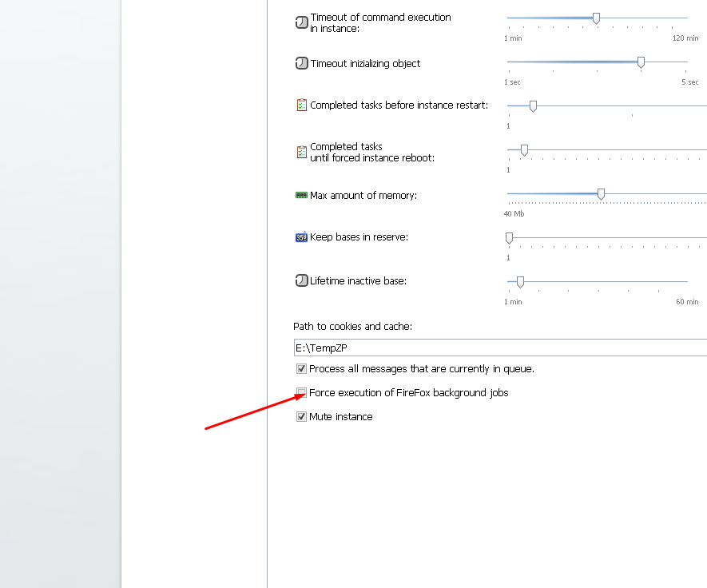The height and width of the screenshot is (588, 707).
Task: Click clock icon next to Timeout inizializing object
Action: coord(301,63)
